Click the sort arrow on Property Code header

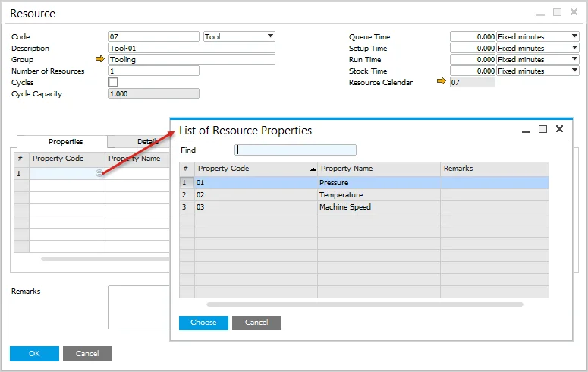pyautogui.click(x=313, y=169)
